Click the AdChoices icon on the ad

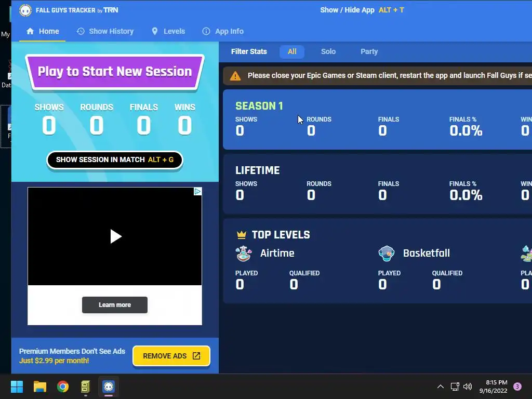click(x=197, y=191)
